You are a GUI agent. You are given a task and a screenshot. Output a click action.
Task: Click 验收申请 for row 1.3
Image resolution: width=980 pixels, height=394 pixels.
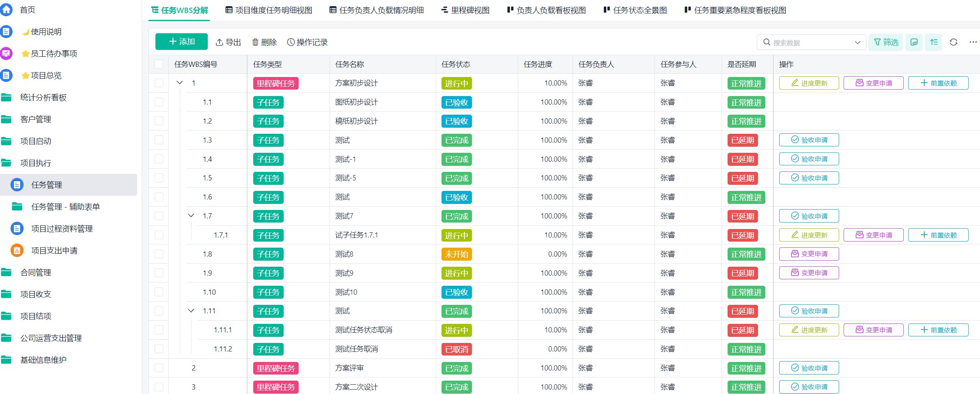point(809,140)
